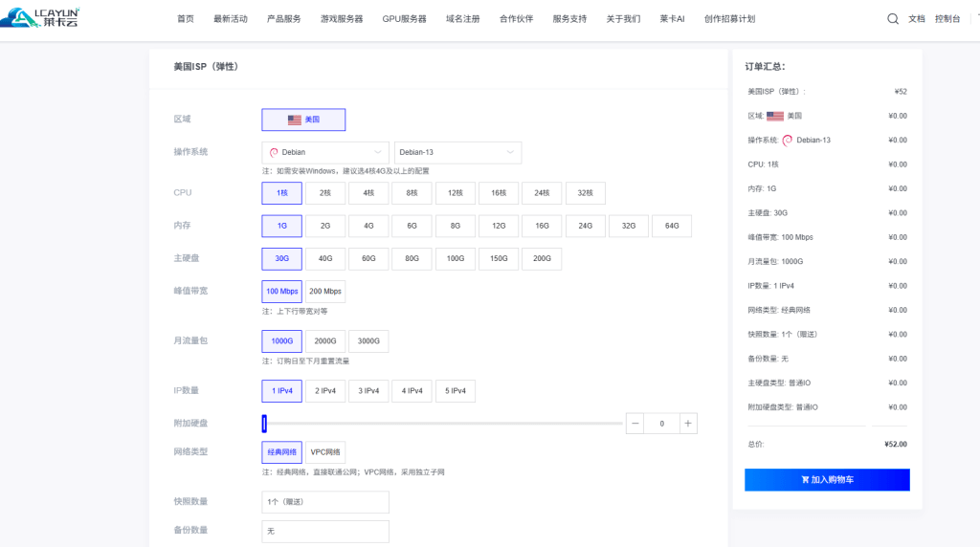Screen dimensions: 980x547
Task: Expand the Debian operating system dropdown
Action: (325, 153)
